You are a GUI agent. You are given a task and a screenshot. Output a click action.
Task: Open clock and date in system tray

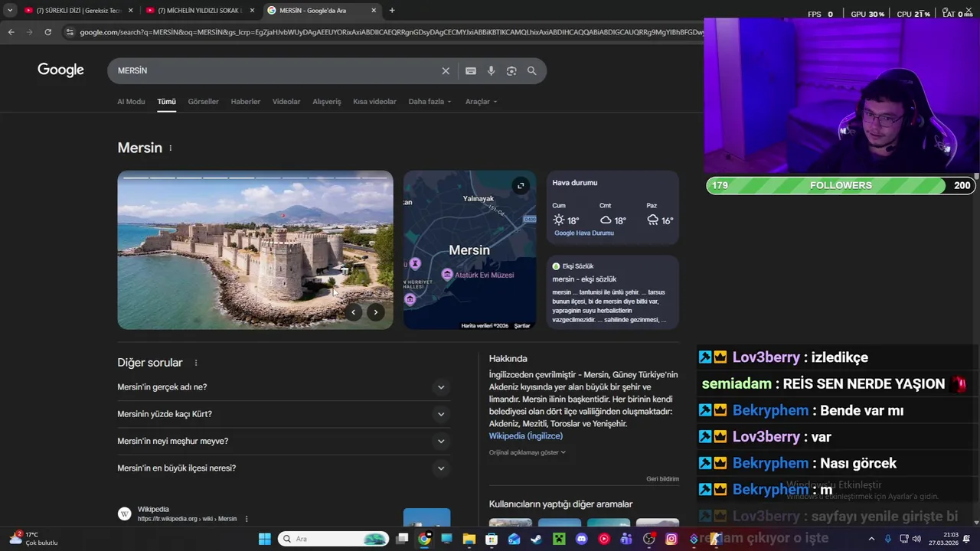[942, 539]
